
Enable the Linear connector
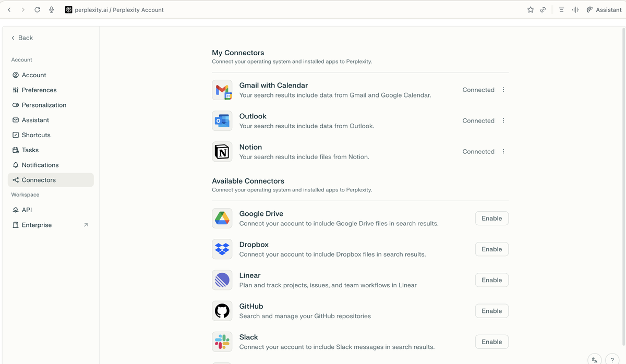pos(491,280)
